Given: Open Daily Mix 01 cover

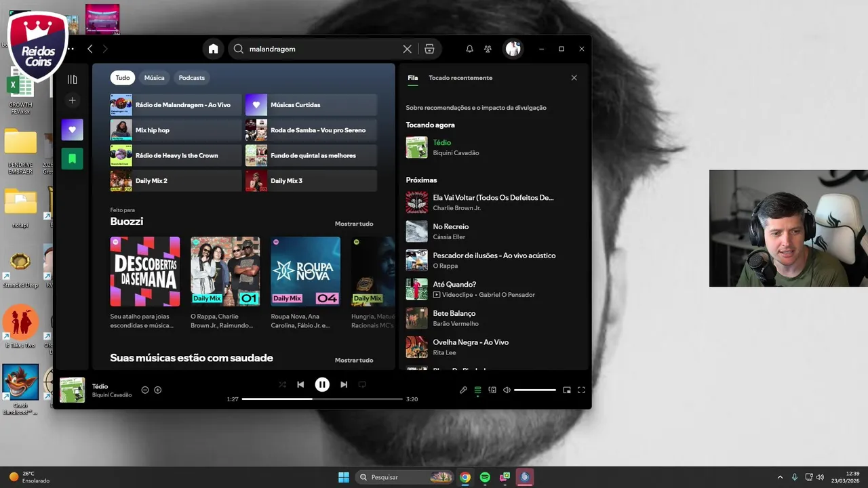Looking at the screenshot, I should pyautogui.click(x=225, y=271).
